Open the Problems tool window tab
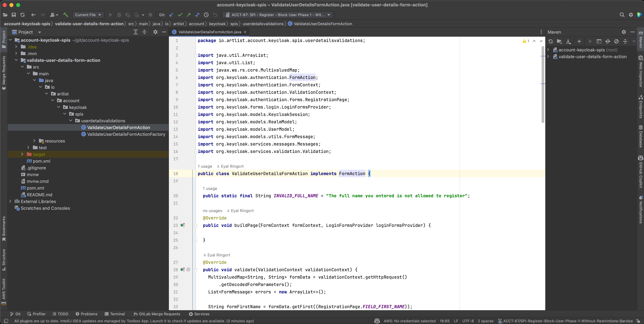The height and width of the screenshot is (324, 644). click(86, 314)
